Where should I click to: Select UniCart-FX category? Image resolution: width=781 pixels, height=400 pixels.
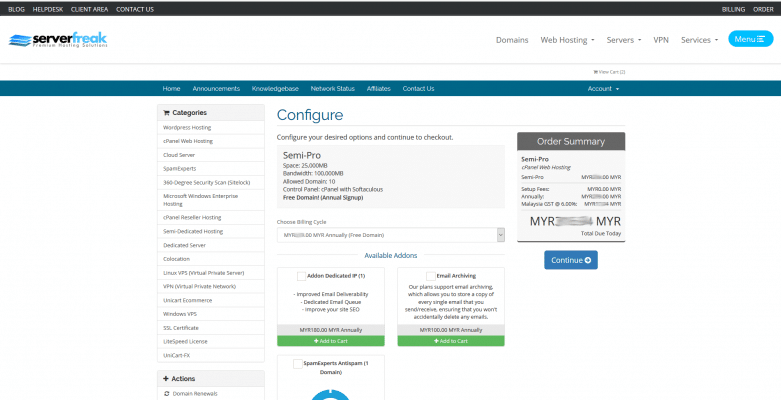[211, 356]
